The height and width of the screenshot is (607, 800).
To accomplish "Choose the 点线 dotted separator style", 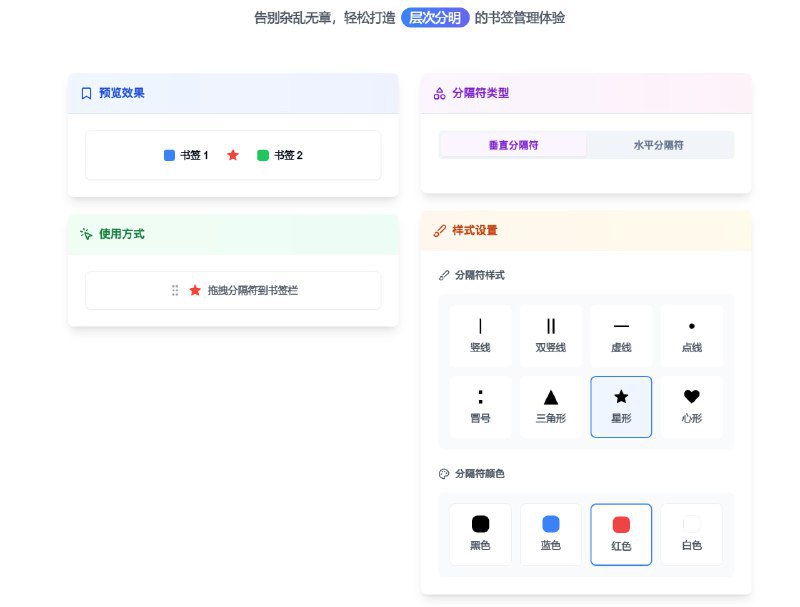I will 692,335.
